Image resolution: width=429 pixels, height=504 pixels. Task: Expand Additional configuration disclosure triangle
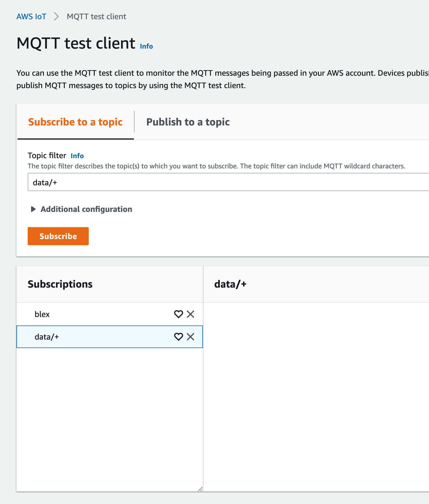(33, 209)
